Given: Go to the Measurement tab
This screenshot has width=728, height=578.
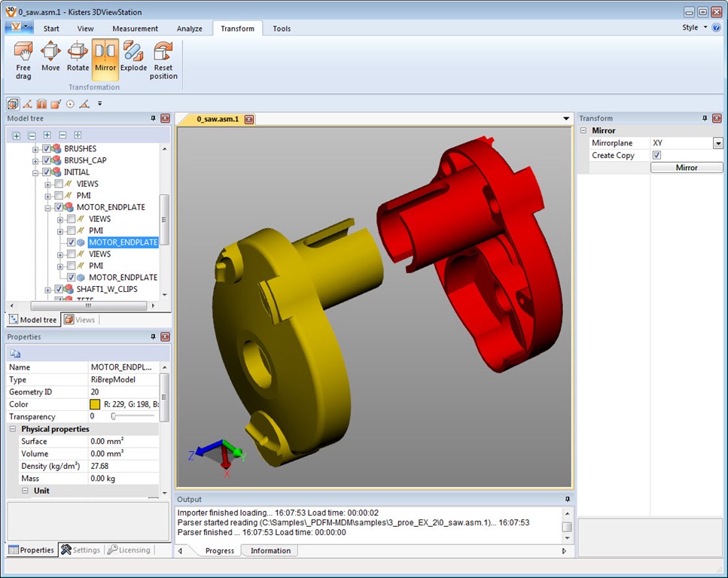Looking at the screenshot, I should (x=135, y=29).
